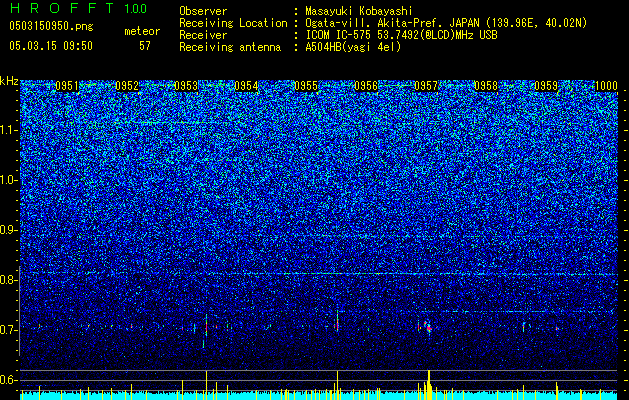Click the 1.0 frequency axis label
The height and width of the screenshot is (400, 629).
click(9, 180)
